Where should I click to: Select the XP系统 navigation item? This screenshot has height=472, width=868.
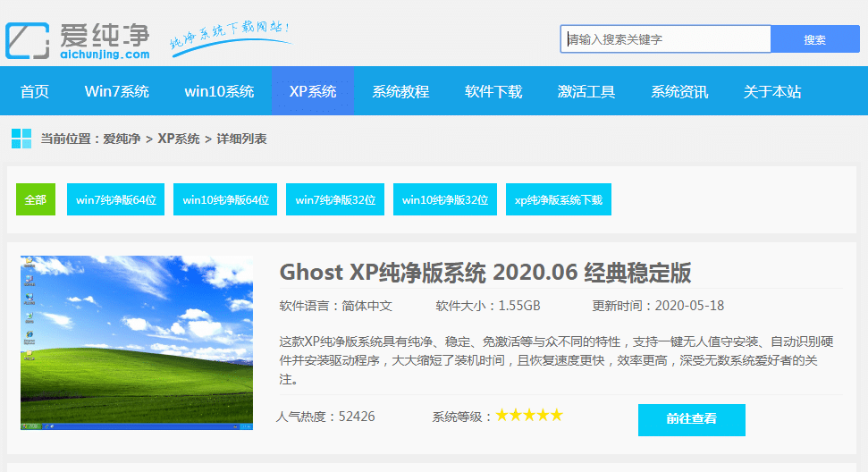coord(313,91)
